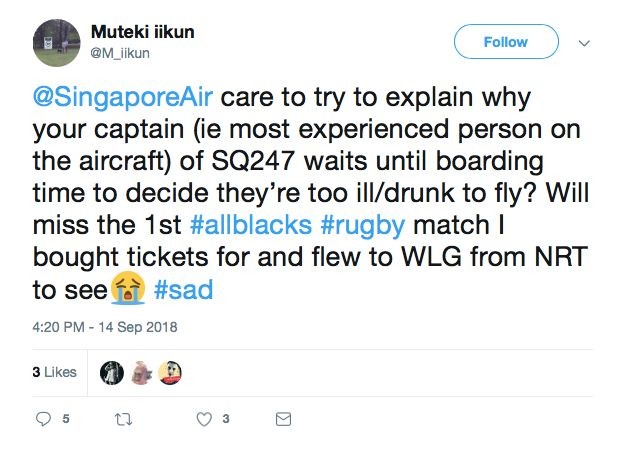View second liker's avatar
Image resolution: width=620 pixels, height=457 pixels.
(x=144, y=371)
